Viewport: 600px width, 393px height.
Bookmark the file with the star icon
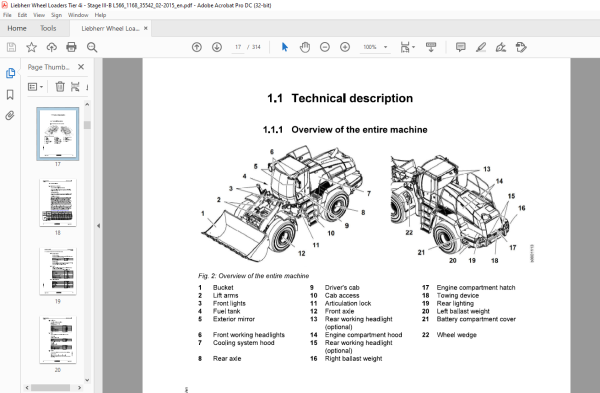click(x=31, y=47)
